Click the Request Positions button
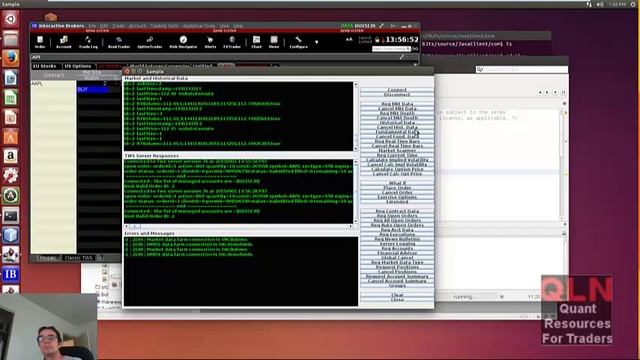The width and height of the screenshot is (640, 360). tap(397, 267)
